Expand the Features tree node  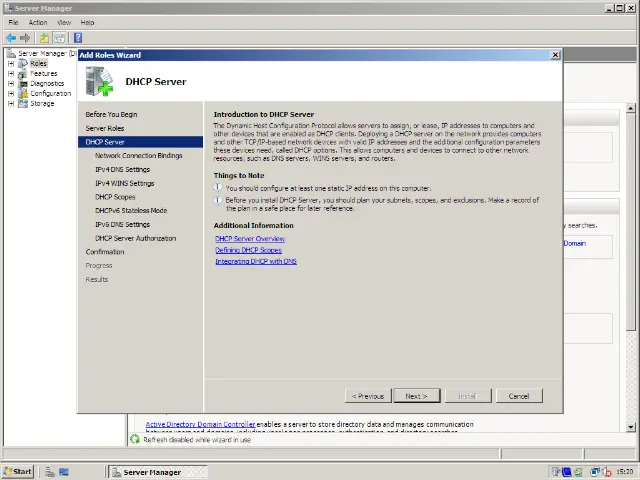click(x=11, y=73)
